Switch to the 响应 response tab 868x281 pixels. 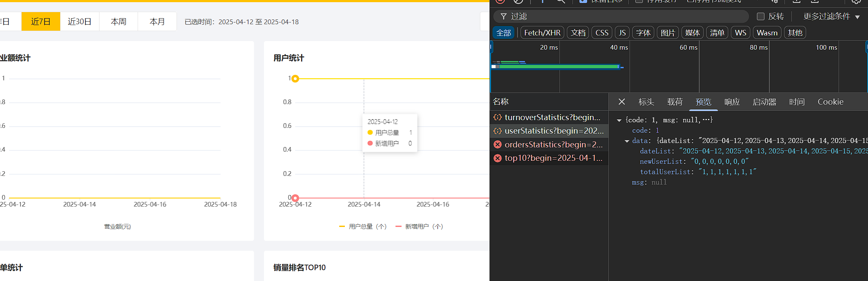click(x=732, y=102)
